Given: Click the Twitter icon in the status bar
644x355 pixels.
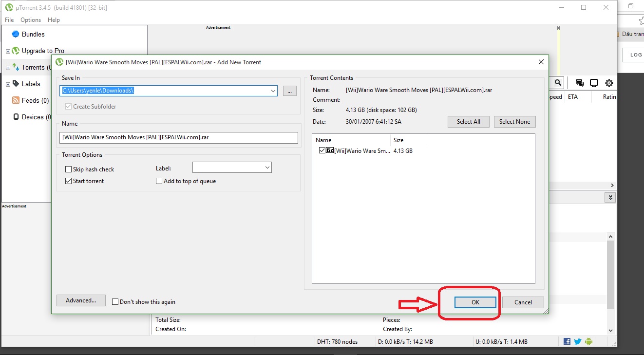Looking at the screenshot, I should point(577,341).
